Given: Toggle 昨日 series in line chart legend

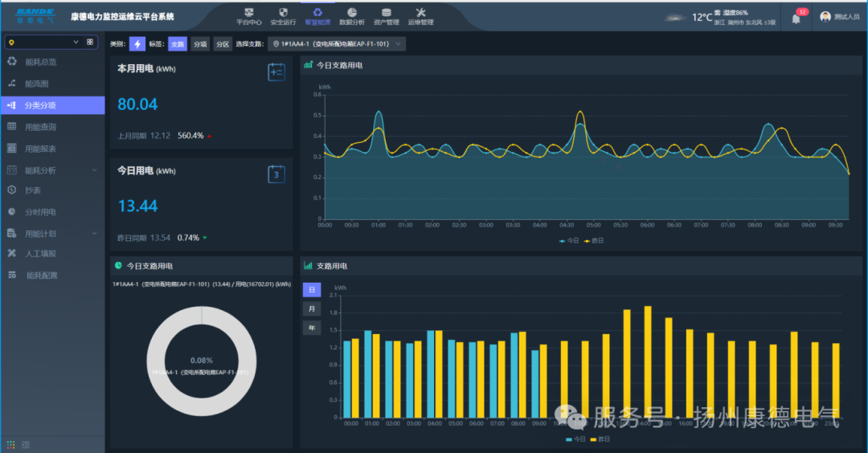Looking at the screenshot, I should [593, 240].
